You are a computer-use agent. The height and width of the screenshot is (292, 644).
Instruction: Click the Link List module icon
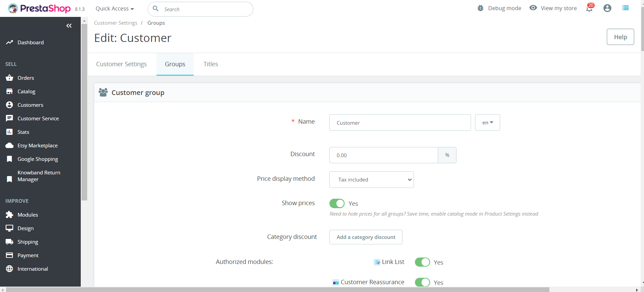click(377, 262)
